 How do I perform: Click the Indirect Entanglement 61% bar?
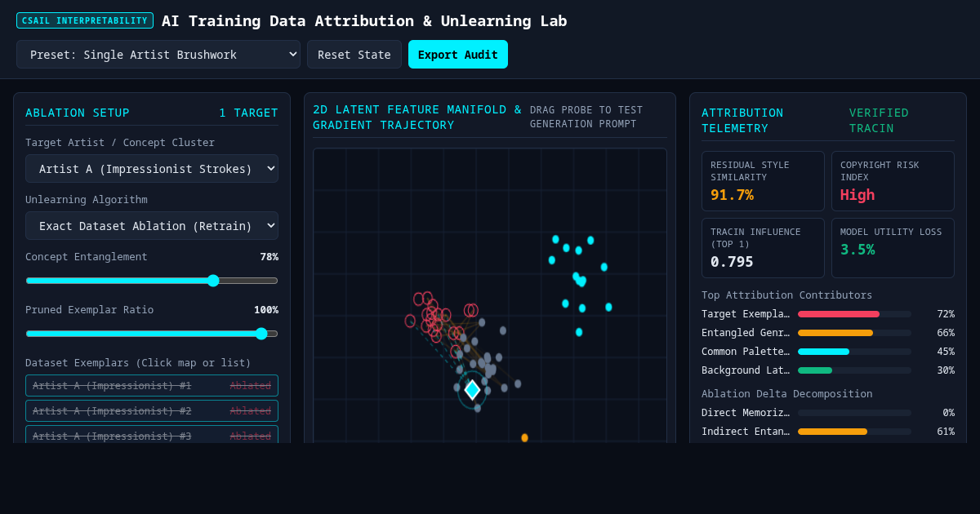point(854,432)
